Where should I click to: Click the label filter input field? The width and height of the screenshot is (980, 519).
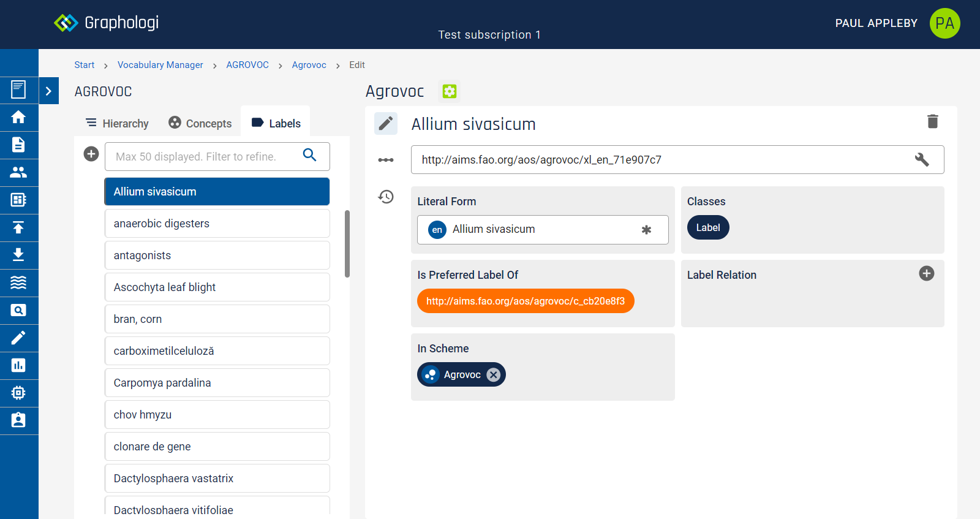217,156
